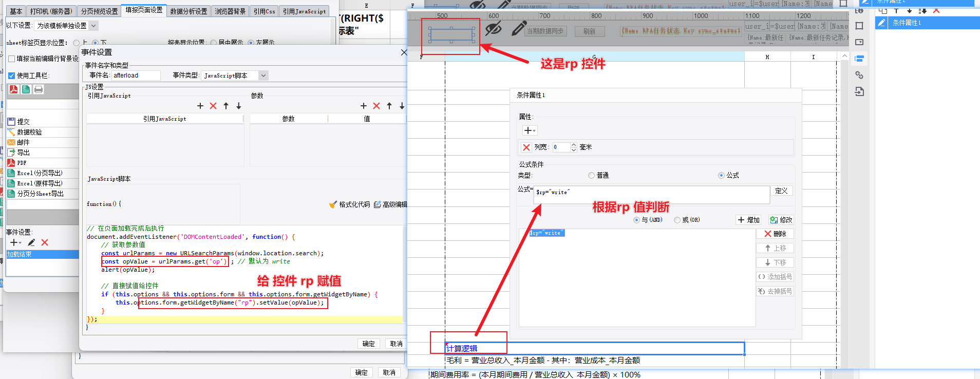Decrease the 列宽 value with the down stepper
The image size is (980, 379).
pyautogui.click(x=574, y=150)
